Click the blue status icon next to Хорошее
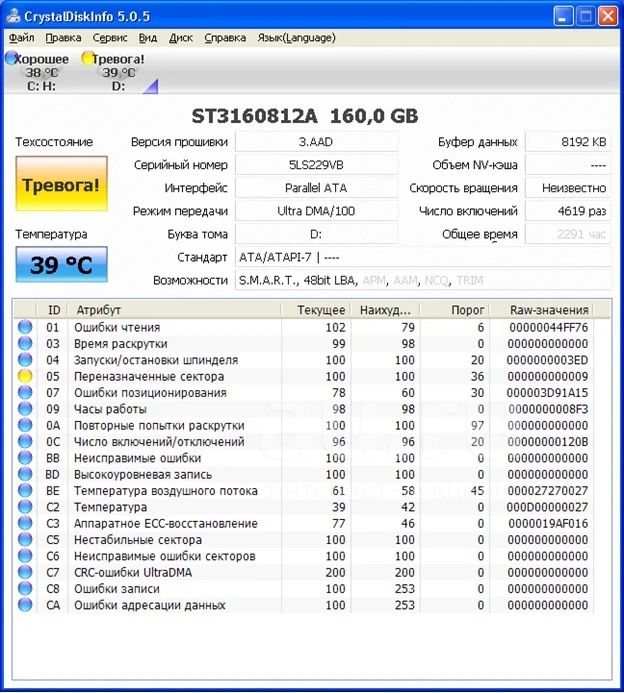The width and height of the screenshot is (624, 693). 11,58
